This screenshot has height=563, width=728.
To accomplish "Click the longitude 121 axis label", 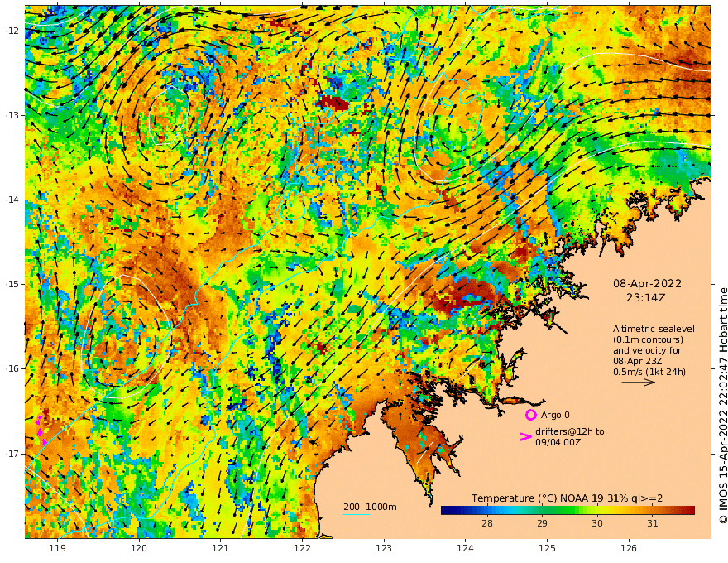I will (221, 548).
